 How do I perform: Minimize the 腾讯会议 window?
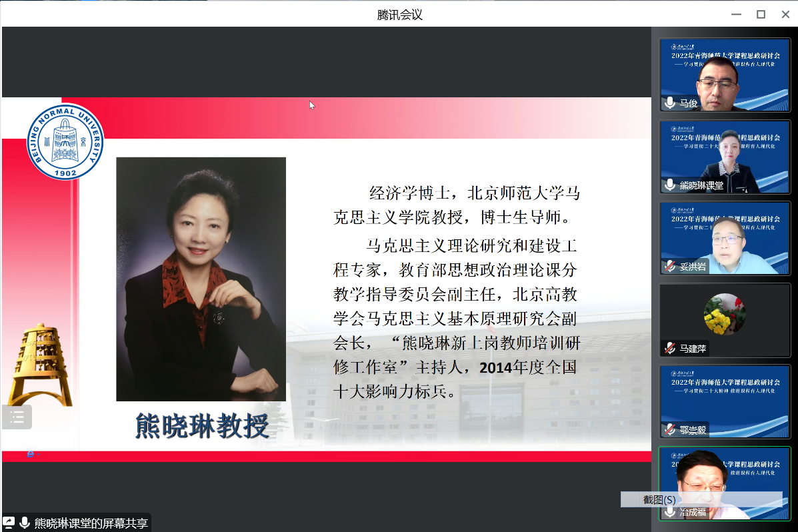[736, 14]
